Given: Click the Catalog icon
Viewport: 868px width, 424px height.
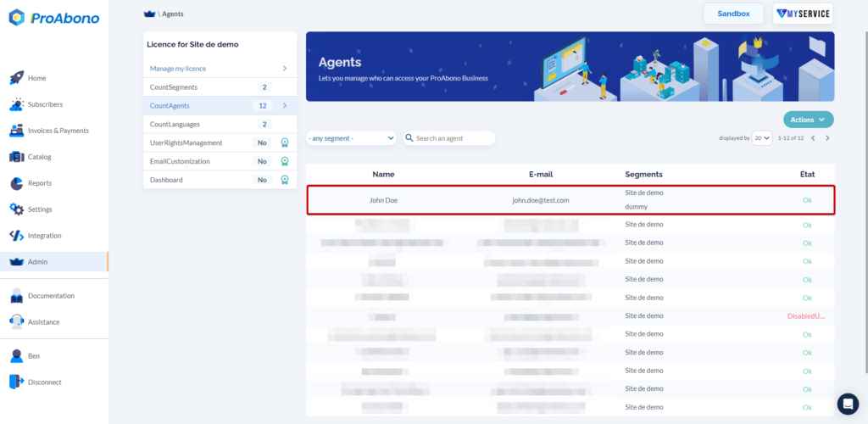Looking at the screenshot, I should (x=17, y=157).
